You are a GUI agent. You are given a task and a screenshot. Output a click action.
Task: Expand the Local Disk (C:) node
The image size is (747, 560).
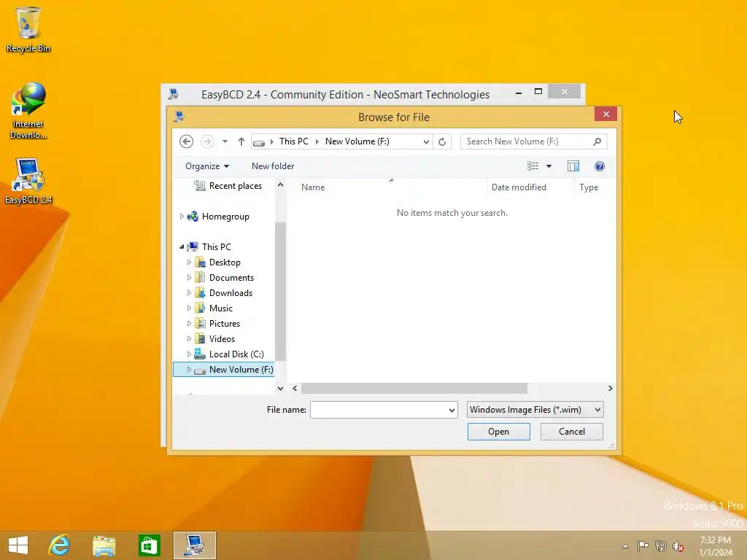pyautogui.click(x=189, y=354)
